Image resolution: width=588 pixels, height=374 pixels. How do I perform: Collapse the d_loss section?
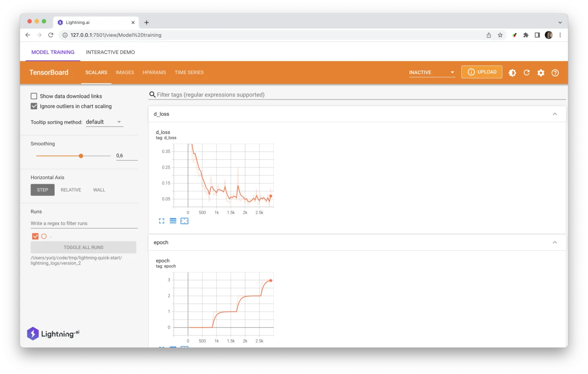click(x=555, y=114)
